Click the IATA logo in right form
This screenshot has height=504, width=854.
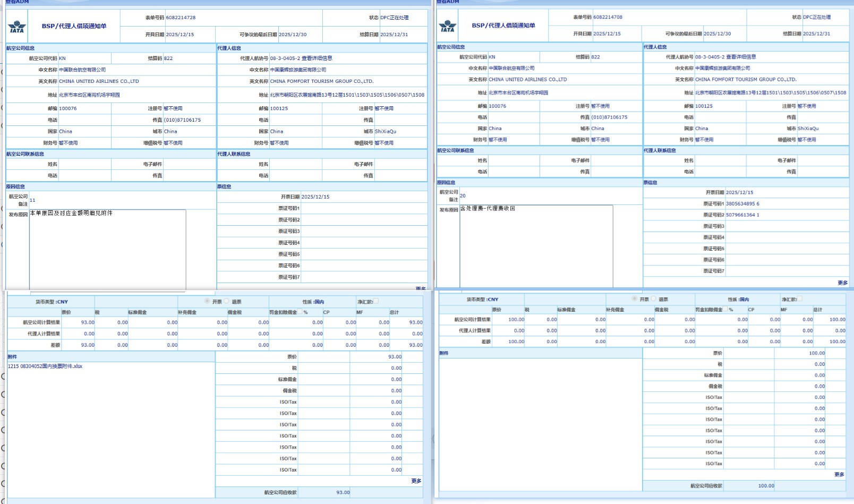pos(447,25)
